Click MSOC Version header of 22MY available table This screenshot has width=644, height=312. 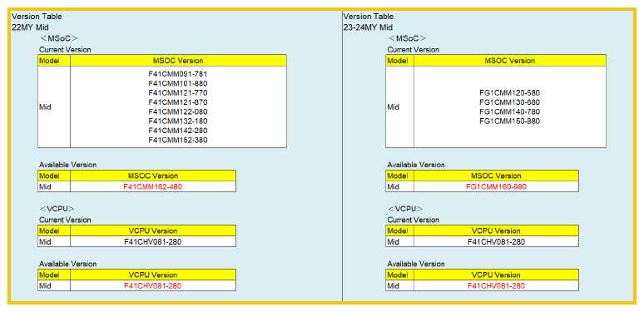(x=153, y=176)
